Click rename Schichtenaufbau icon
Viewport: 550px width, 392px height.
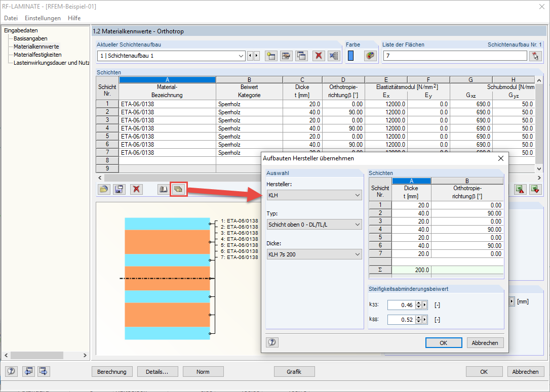(x=286, y=56)
